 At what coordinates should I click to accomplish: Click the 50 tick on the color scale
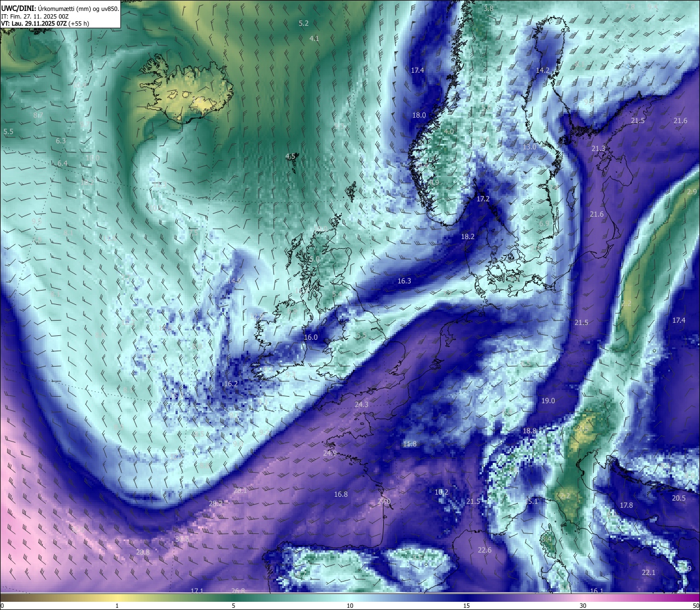(x=696, y=606)
